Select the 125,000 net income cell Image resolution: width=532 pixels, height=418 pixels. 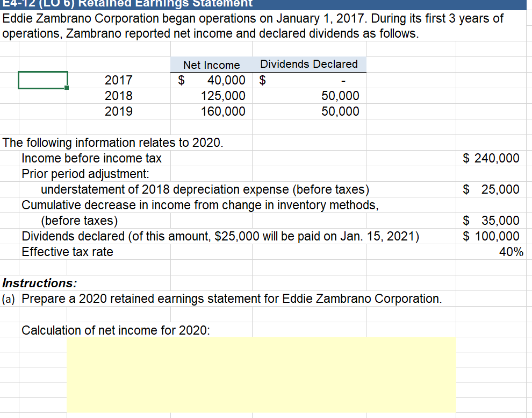tap(211, 96)
